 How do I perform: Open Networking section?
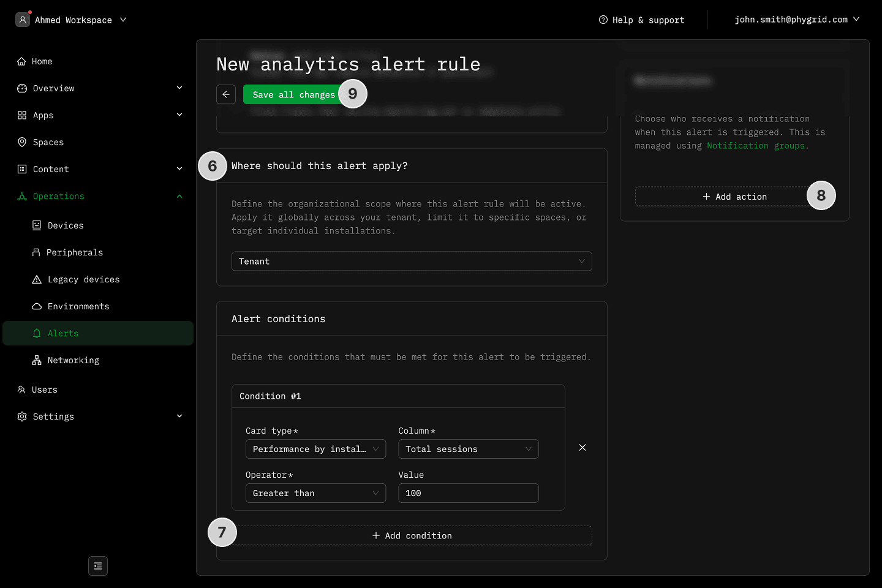(x=73, y=360)
